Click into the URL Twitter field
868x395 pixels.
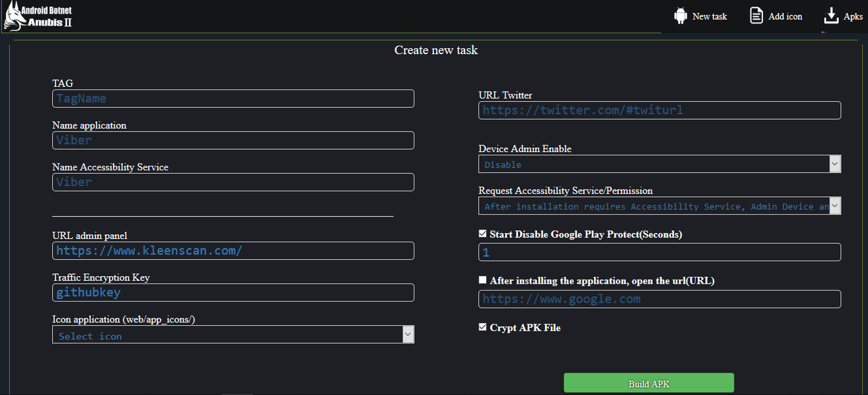[660, 110]
